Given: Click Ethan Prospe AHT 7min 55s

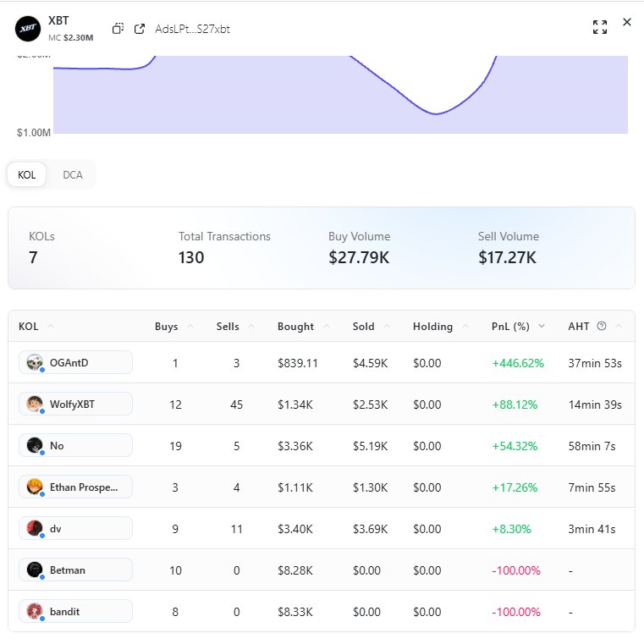Looking at the screenshot, I should [x=592, y=487].
